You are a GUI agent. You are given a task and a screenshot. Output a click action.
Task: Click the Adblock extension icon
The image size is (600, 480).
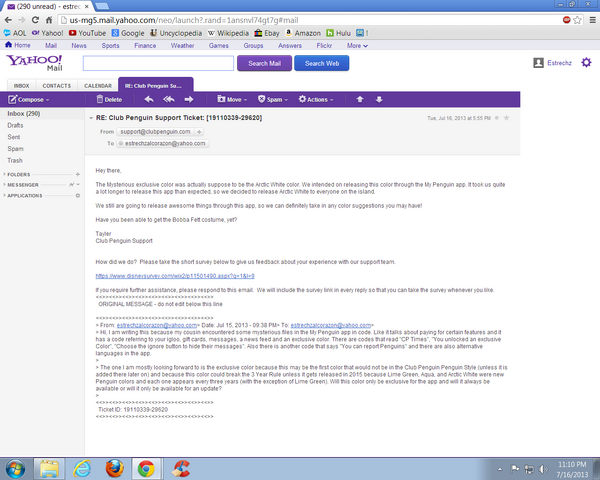567,20
